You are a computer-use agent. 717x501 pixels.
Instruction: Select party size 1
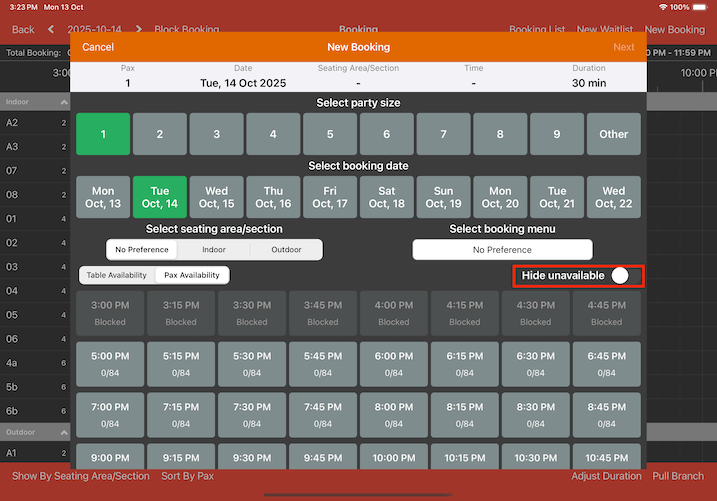click(103, 134)
